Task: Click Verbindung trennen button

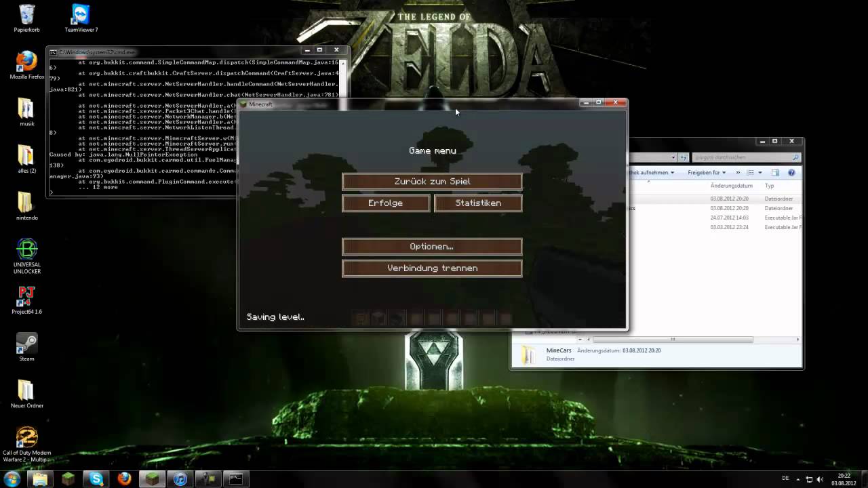Action: point(432,268)
